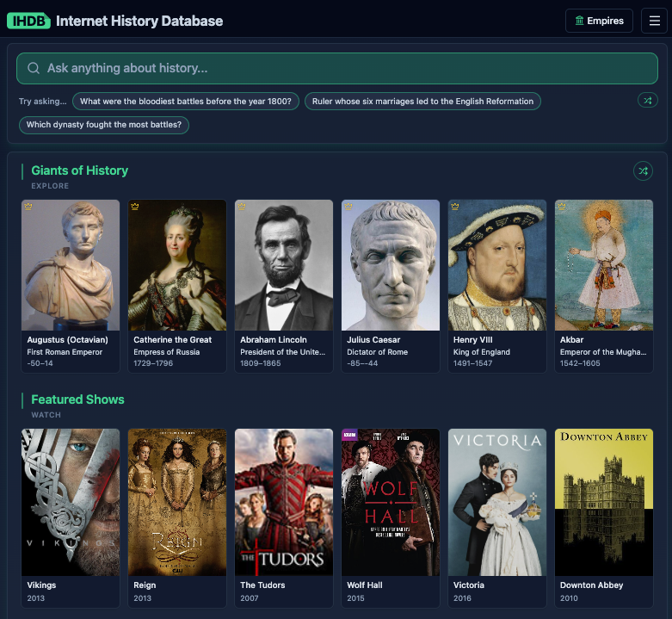Open the Abraham Lincoln portrait
The height and width of the screenshot is (619, 672).
pos(284,265)
